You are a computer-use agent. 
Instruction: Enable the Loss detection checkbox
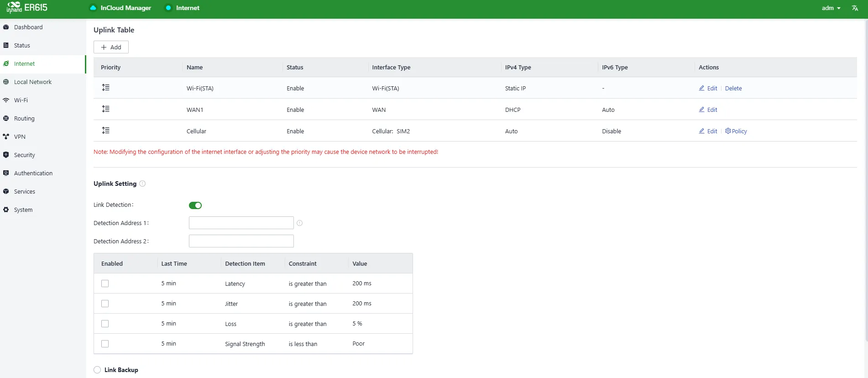[105, 324]
